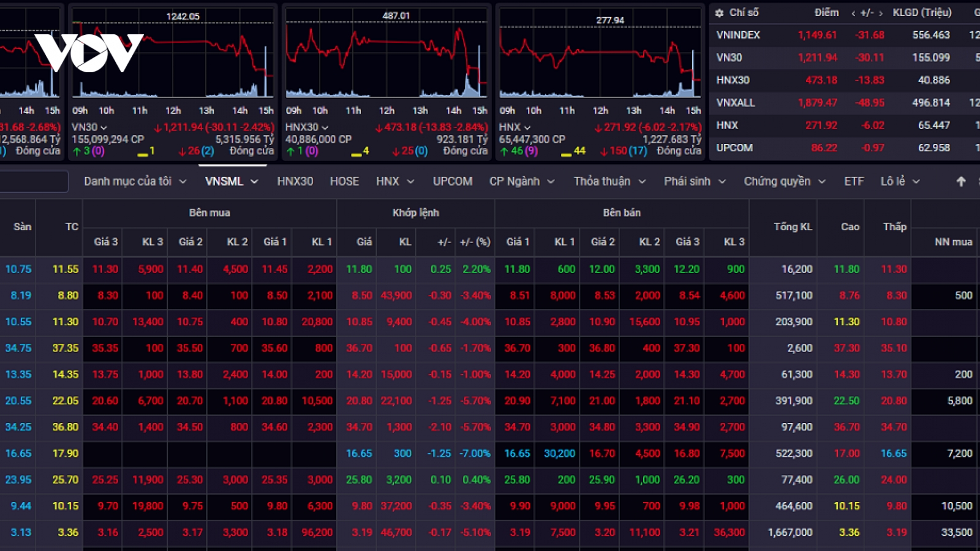Select the UPCOM row in index table

pos(845,148)
